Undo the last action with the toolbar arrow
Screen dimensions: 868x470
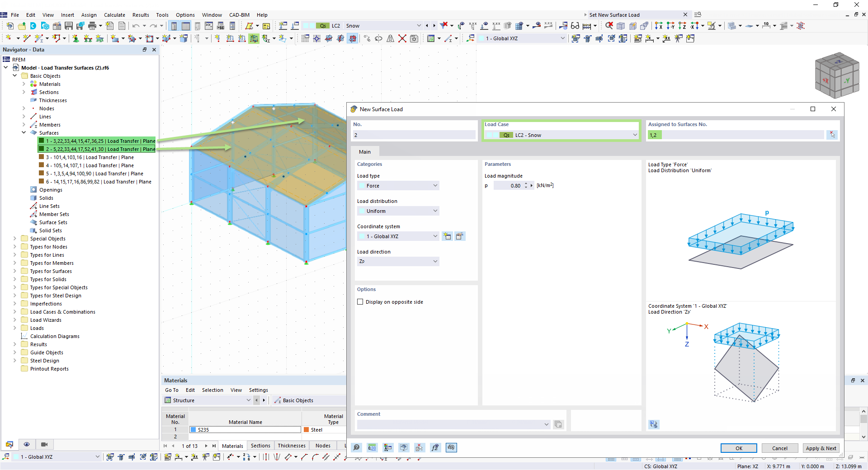click(x=136, y=26)
